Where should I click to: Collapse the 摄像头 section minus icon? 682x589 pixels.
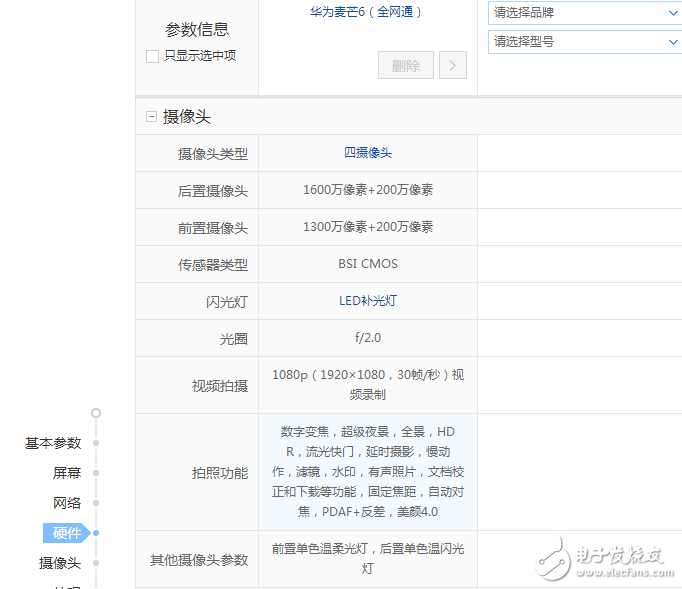click(151, 117)
